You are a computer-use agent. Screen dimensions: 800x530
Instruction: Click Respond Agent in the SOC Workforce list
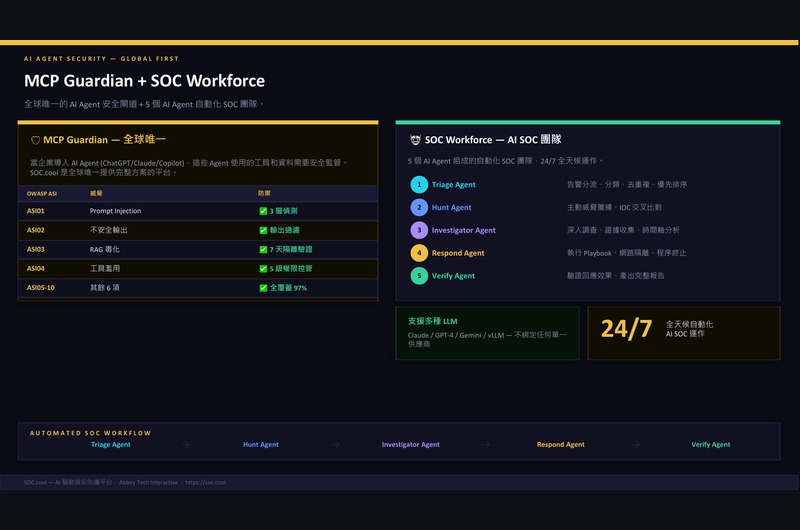point(458,253)
